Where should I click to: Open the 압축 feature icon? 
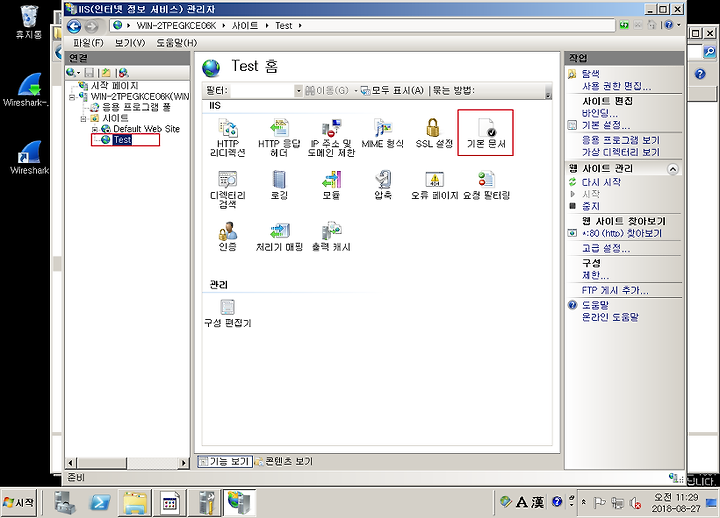[x=382, y=185]
